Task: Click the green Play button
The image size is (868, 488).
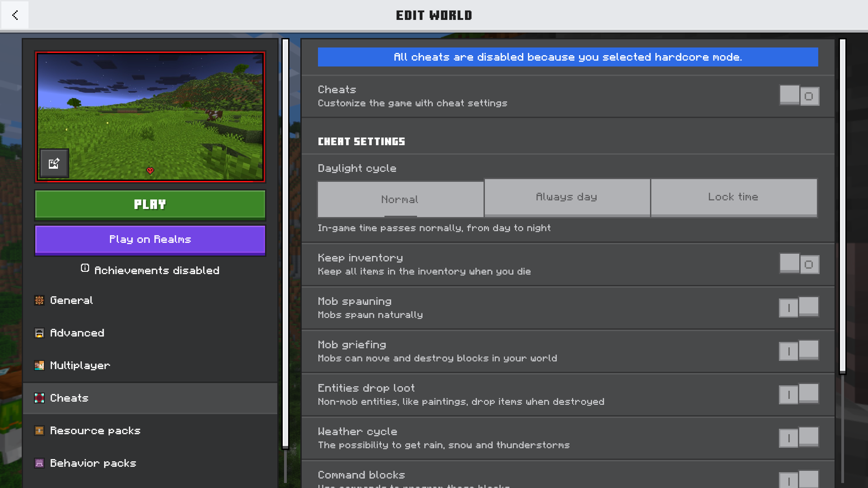Action: (150, 205)
